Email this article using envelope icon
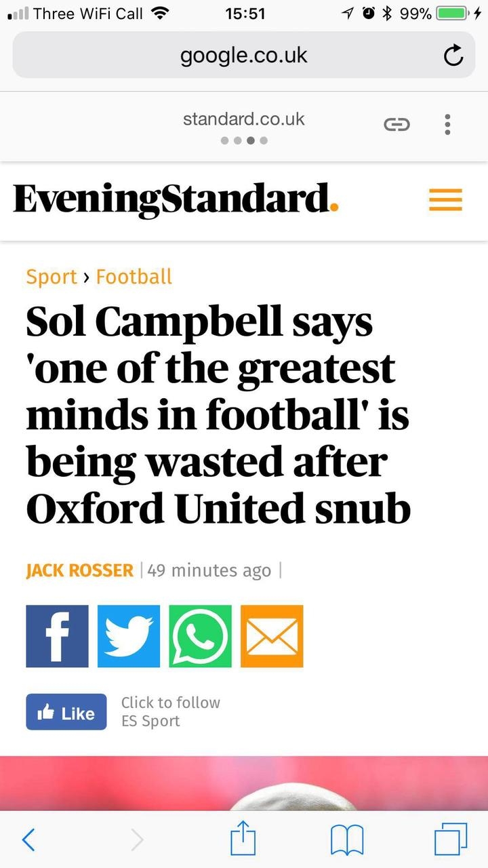This screenshot has height=868, width=488. 272,636
